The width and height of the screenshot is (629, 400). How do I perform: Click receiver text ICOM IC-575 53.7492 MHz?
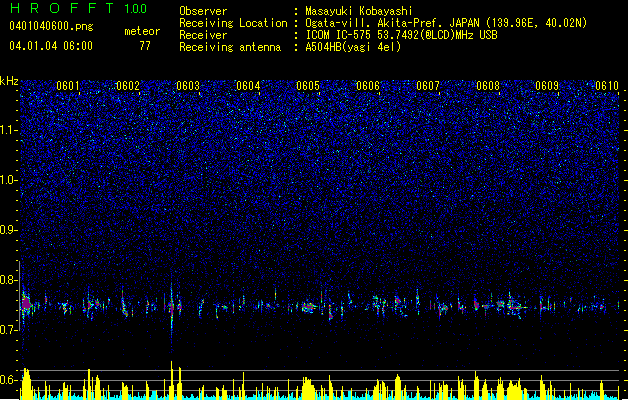point(402,35)
